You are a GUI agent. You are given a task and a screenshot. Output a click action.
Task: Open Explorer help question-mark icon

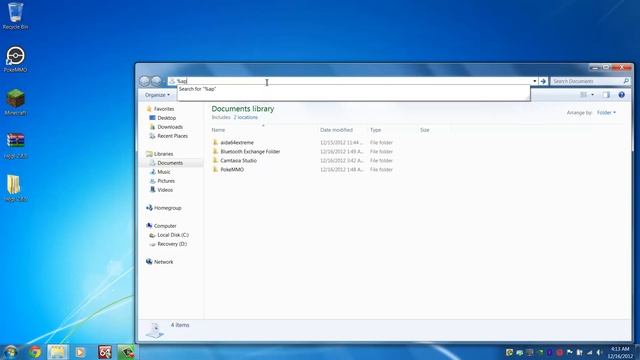coord(621,95)
